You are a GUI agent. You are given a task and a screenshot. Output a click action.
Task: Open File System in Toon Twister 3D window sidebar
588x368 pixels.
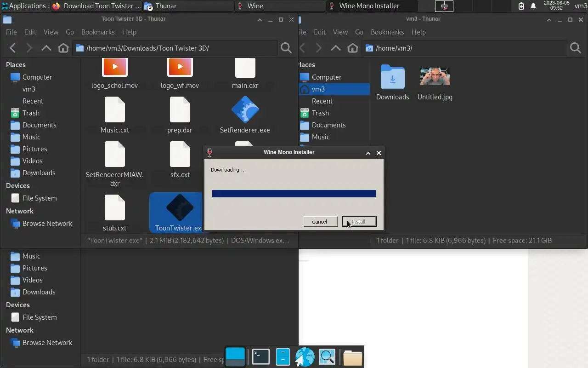click(x=40, y=198)
